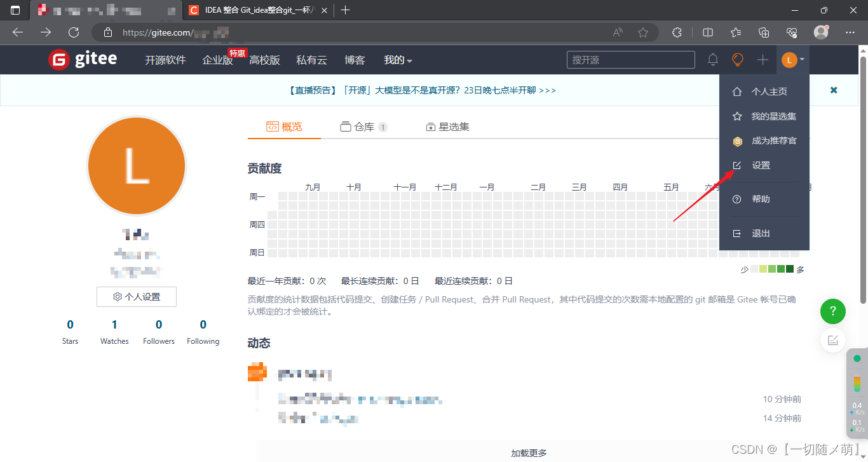Screen dimensions: 868x462
Task: Click the hexagon G icon beside 成为推荐官
Action: click(737, 141)
